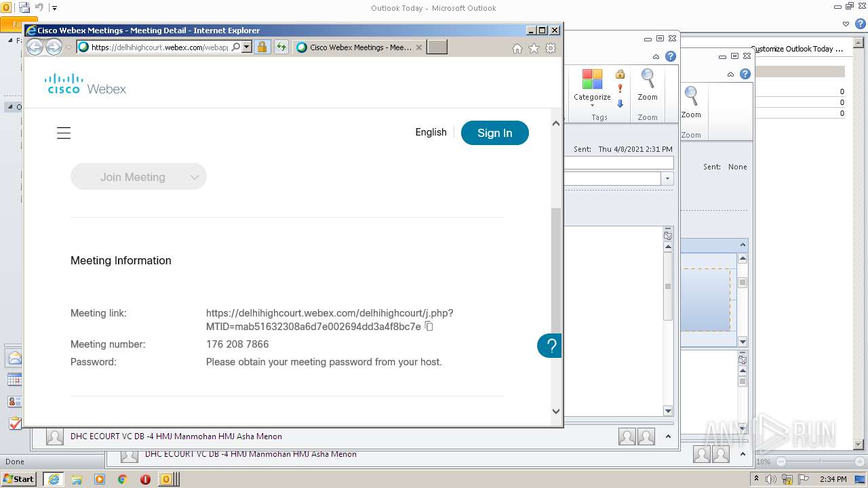
Task: Open the Customize Quick Access Toolbar dropdown
Action: [55, 8]
